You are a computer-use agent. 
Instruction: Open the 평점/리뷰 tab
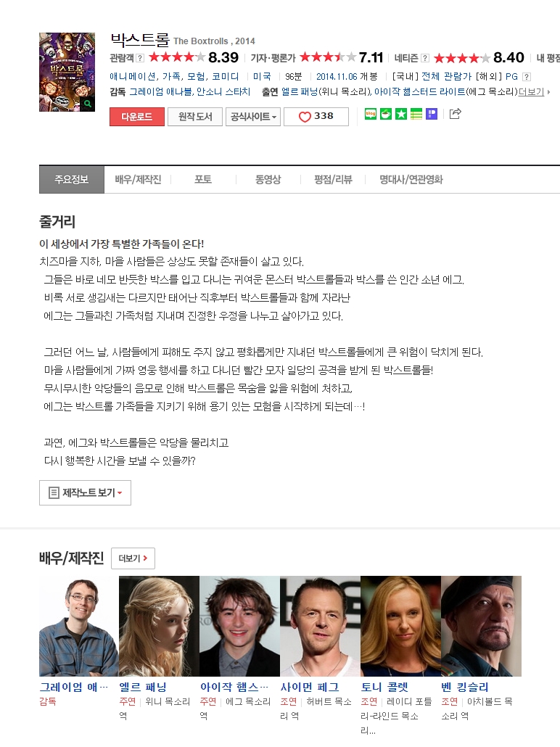(x=333, y=179)
